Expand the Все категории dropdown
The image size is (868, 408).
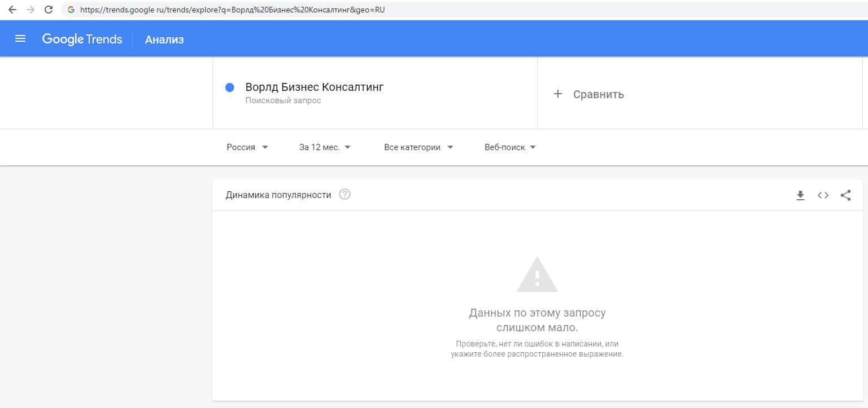pyautogui.click(x=418, y=147)
